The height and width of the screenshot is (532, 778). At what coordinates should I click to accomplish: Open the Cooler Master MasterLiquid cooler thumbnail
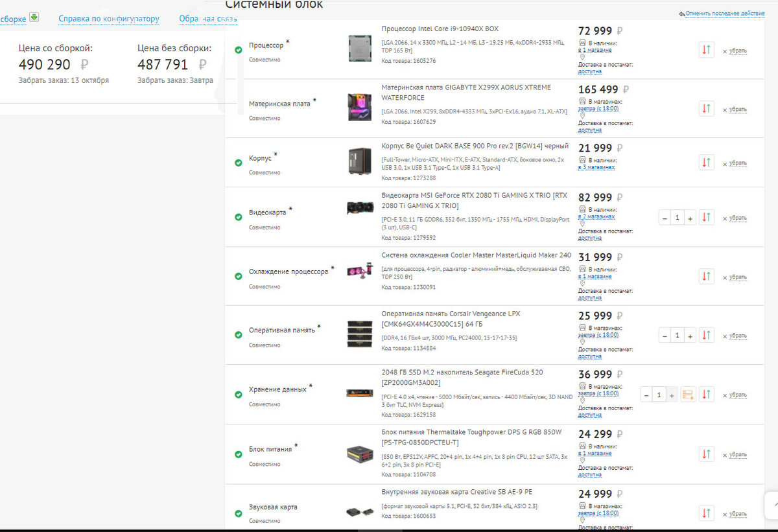pos(359,270)
